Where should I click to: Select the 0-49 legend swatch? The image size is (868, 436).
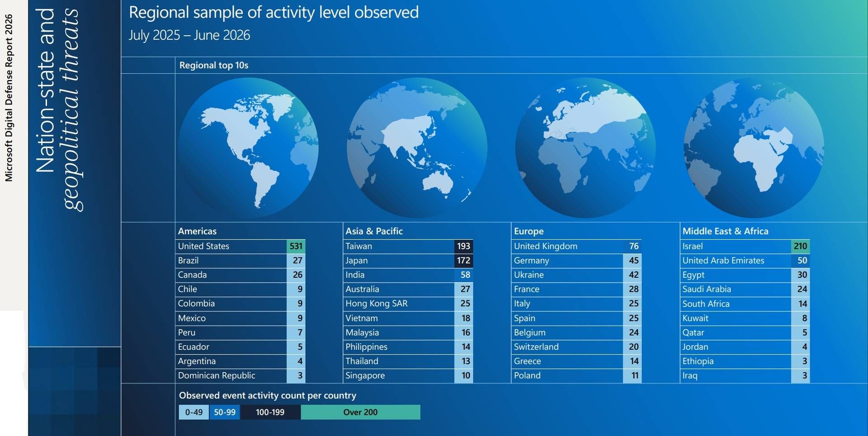coord(194,412)
